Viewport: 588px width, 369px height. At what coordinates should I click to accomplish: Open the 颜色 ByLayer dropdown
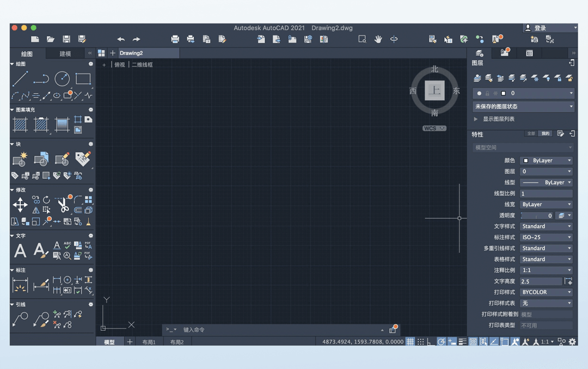tap(547, 160)
